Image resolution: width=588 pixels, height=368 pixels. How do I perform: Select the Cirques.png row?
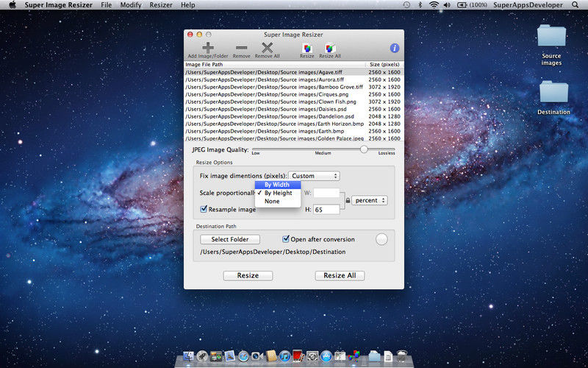click(x=294, y=94)
